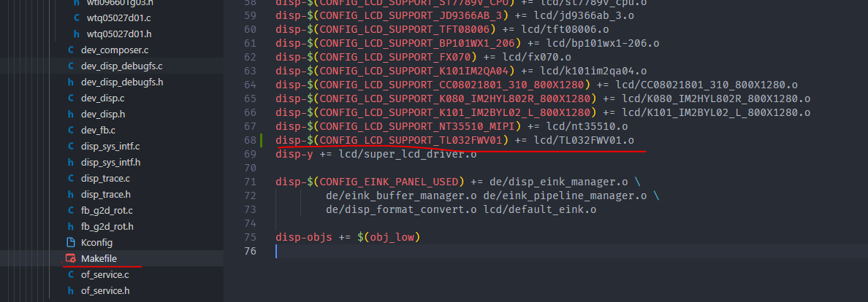The width and height of the screenshot is (868, 302).
Task: Click the C icon next to dev_fb.c
Action: point(71,130)
